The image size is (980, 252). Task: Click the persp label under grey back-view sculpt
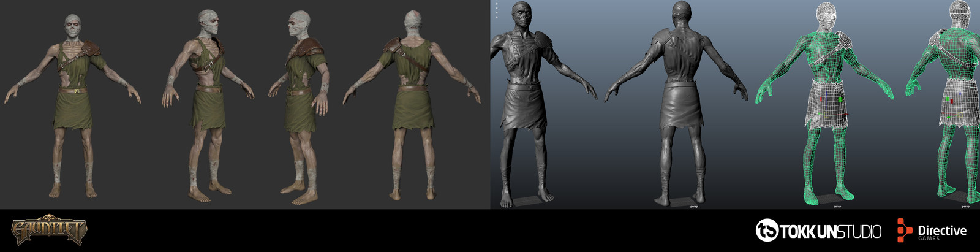pos(695,207)
